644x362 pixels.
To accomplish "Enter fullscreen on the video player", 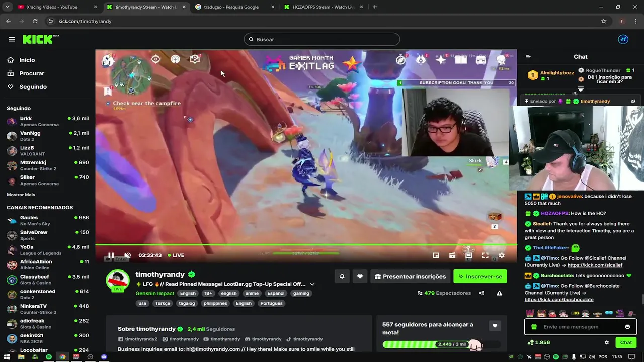I will tap(485, 255).
